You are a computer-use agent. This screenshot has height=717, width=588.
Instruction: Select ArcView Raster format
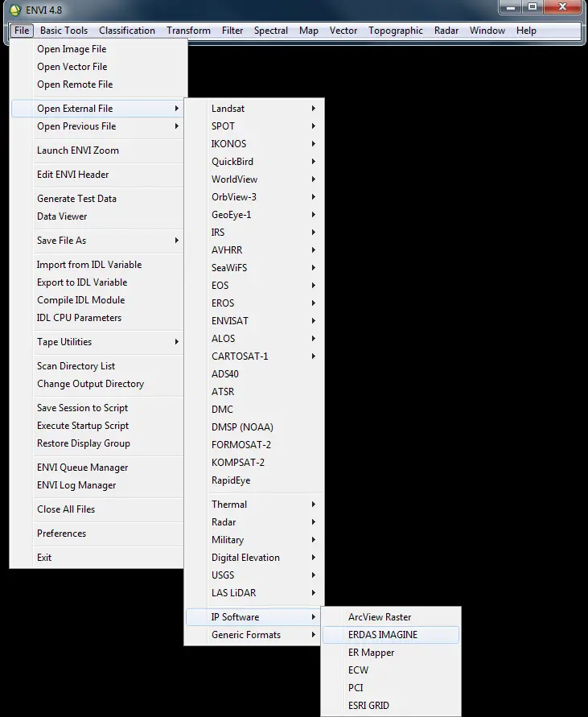[391, 617]
